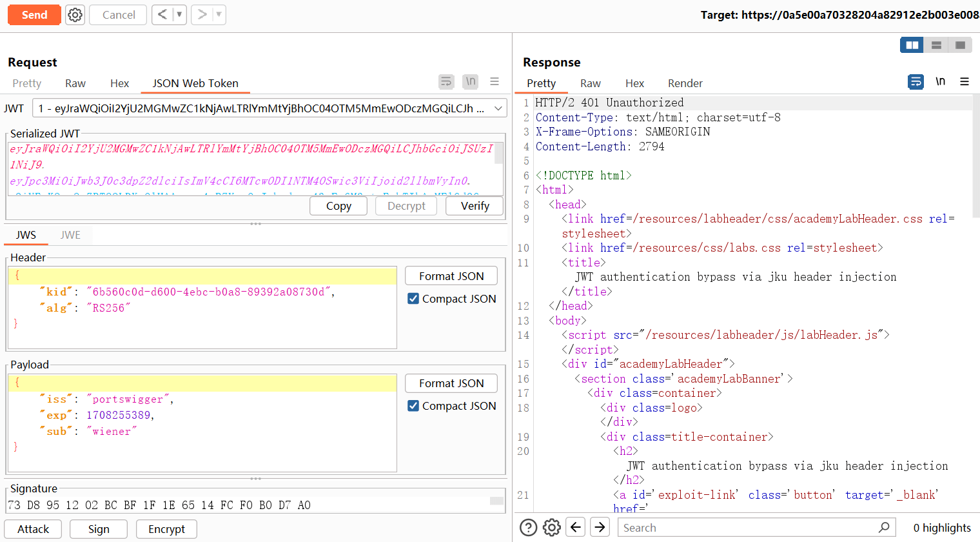Jump to next search match arrow
This screenshot has height=542, width=980.
coord(600,528)
